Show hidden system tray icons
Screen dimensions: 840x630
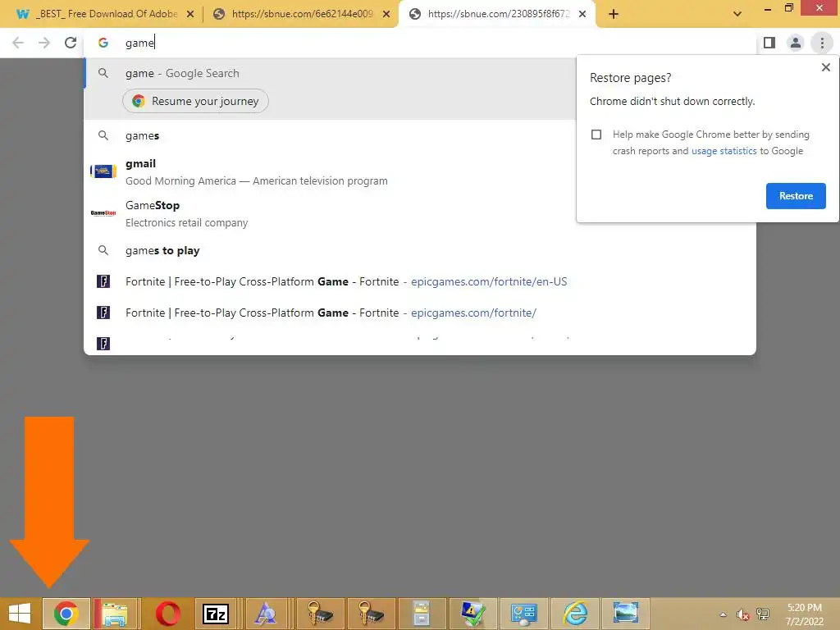(724, 614)
